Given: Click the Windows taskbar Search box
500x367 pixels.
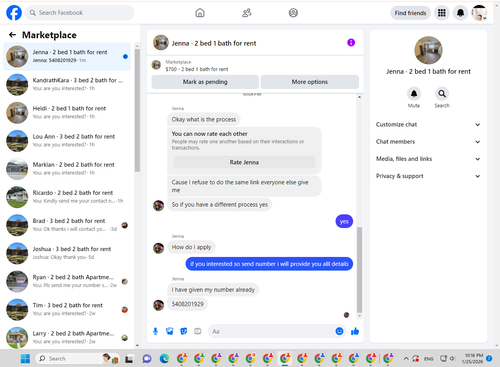Looking at the screenshot, I should (x=77, y=359).
